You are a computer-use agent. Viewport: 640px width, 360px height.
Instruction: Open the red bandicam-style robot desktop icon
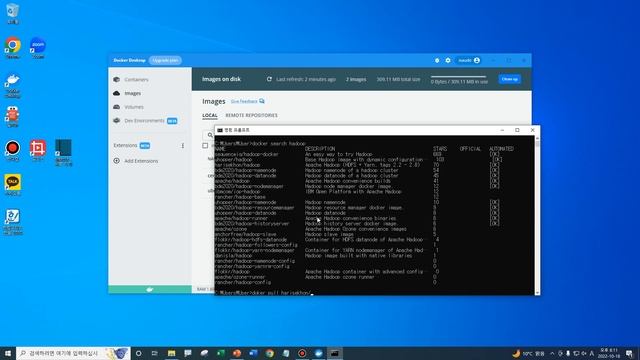(13, 117)
